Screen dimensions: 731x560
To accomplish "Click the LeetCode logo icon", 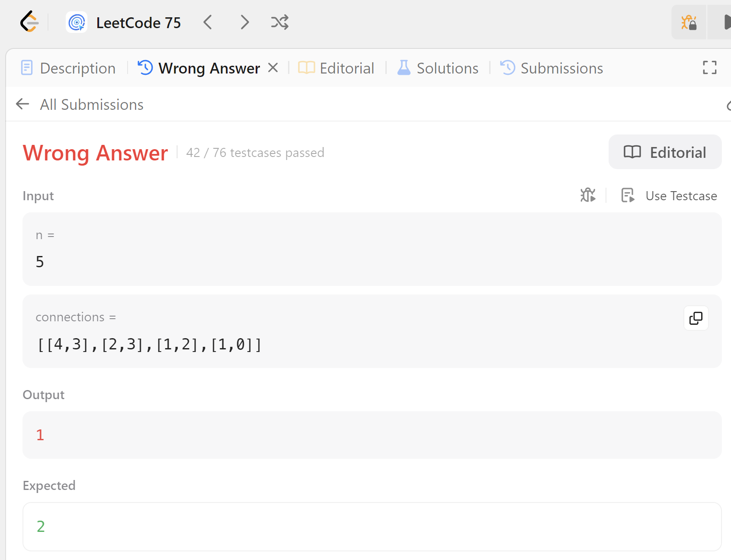I will coord(29,22).
